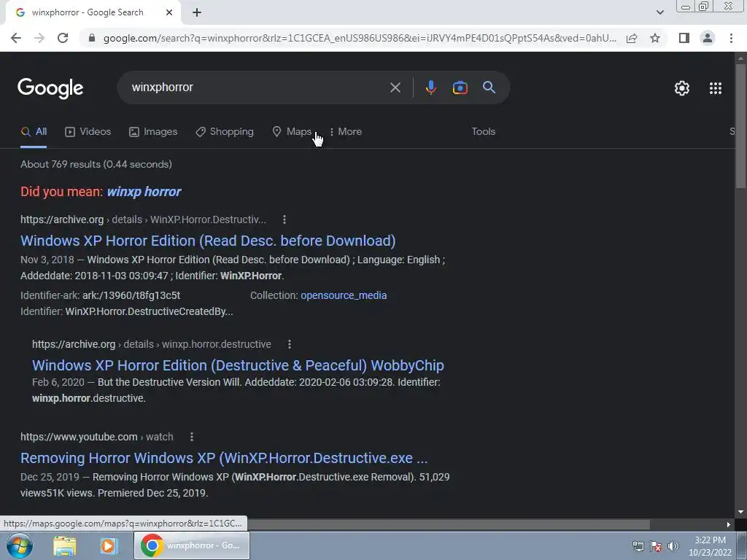Click the browser forward arrow
The image size is (747, 560).
39,38
